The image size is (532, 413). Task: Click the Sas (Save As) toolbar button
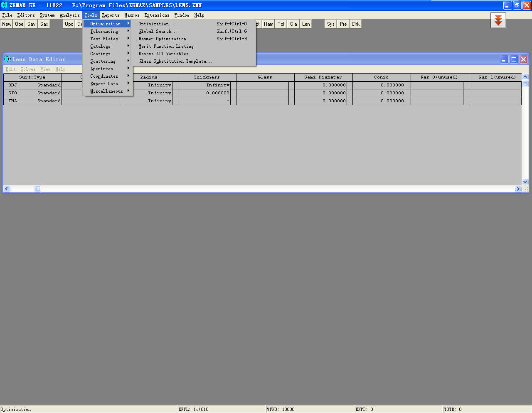[44, 24]
